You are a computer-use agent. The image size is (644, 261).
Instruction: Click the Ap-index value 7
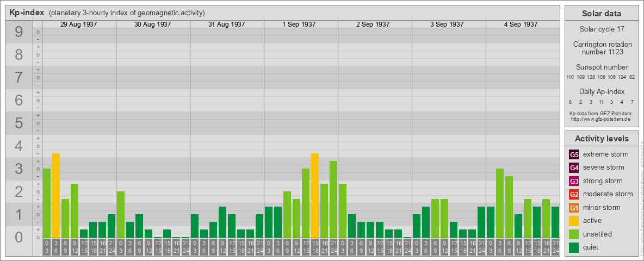click(633, 102)
